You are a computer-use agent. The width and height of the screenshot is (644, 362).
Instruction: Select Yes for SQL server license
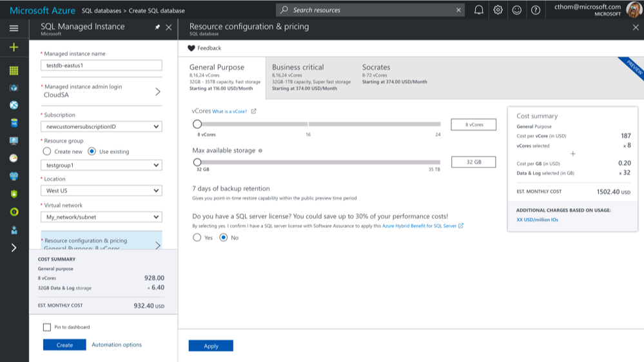197,238
